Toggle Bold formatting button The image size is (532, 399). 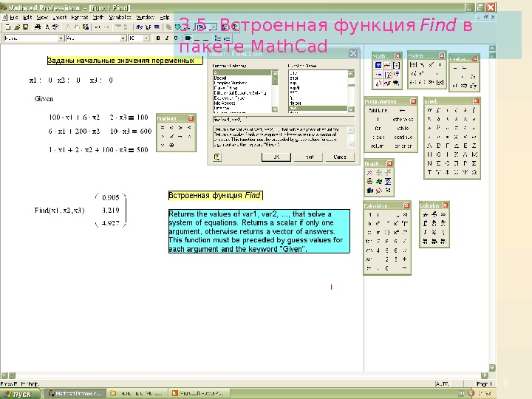tap(158, 38)
